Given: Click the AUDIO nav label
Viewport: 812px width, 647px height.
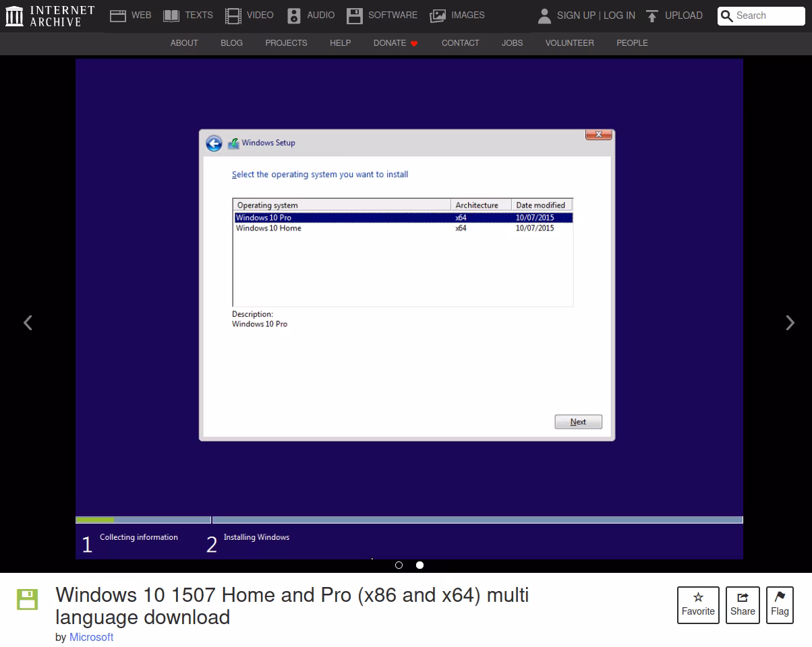Looking at the screenshot, I should click(320, 16).
